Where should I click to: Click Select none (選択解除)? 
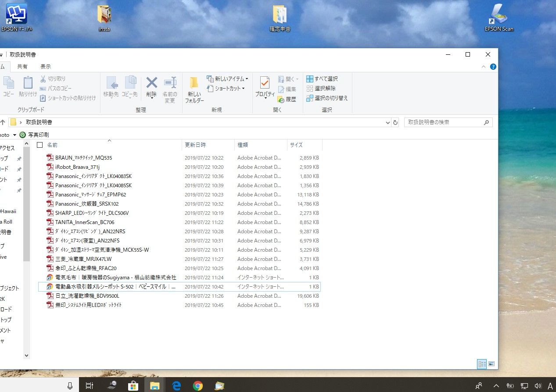(x=321, y=89)
